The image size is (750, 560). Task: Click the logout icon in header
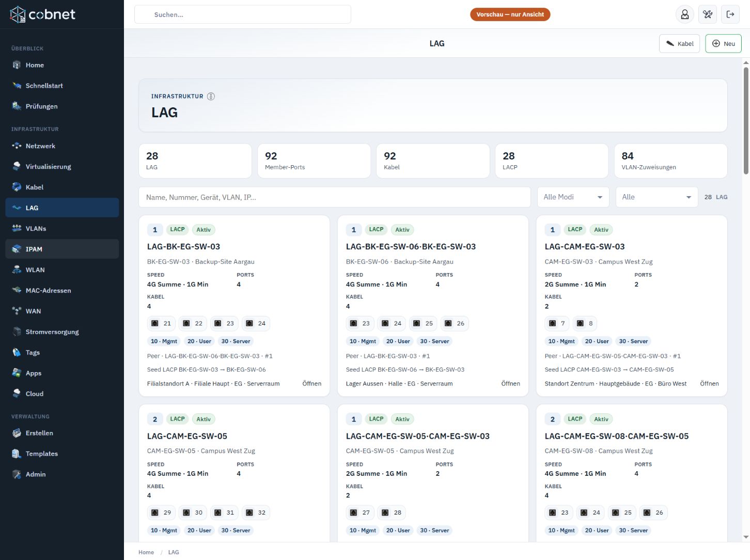click(730, 14)
